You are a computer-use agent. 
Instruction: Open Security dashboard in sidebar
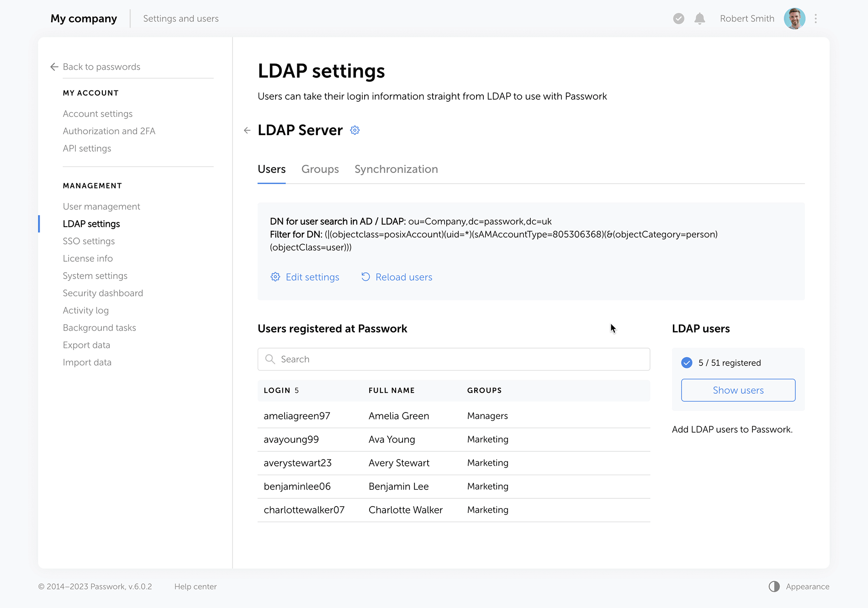[x=103, y=293]
